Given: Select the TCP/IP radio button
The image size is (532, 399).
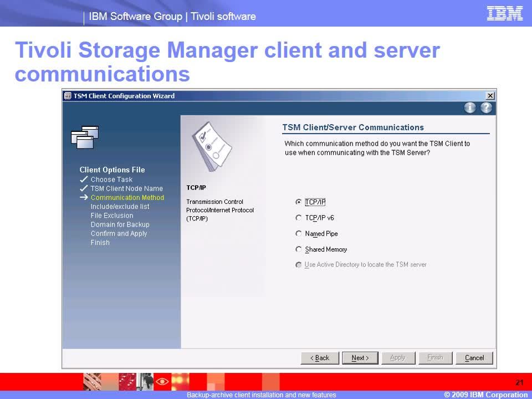Looking at the screenshot, I should tap(298, 202).
